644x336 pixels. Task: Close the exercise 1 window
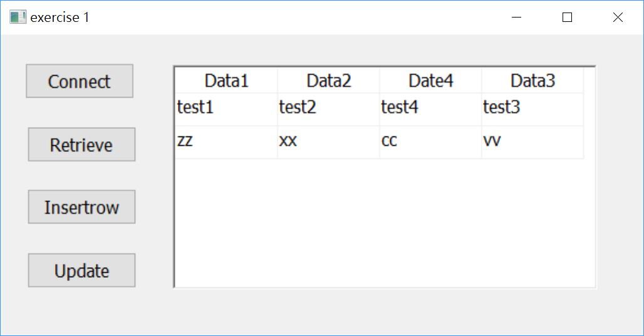coord(618,18)
